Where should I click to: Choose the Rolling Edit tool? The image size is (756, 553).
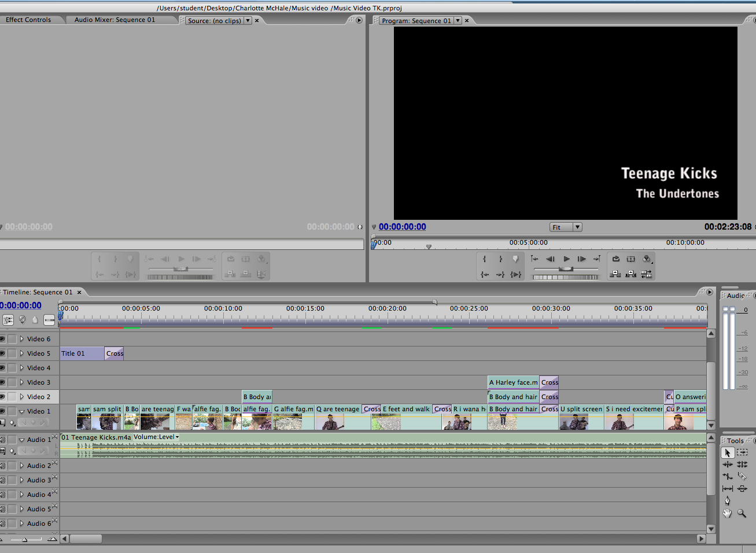[742, 464]
